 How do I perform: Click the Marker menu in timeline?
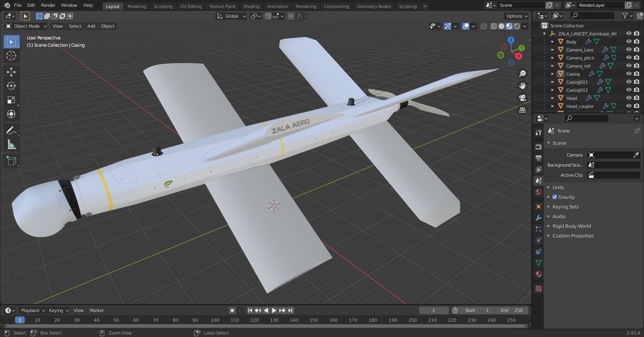[x=97, y=310]
